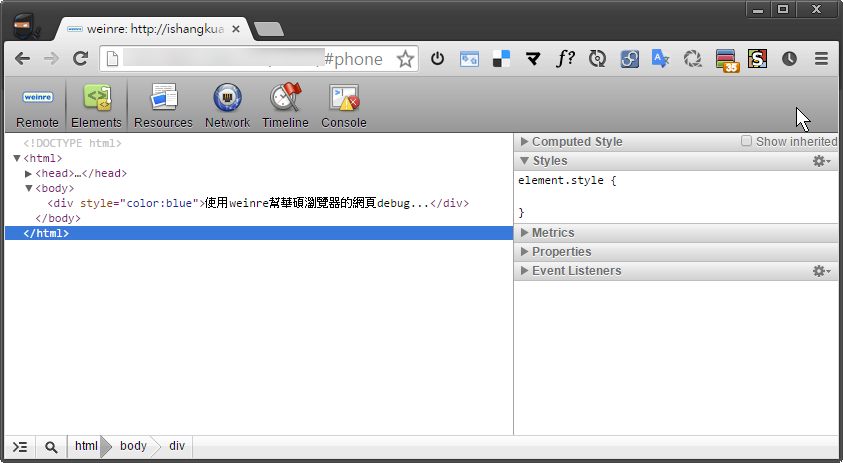Click the div breadcrumb item
Screen dimensions: 843x463
tap(176, 446)
